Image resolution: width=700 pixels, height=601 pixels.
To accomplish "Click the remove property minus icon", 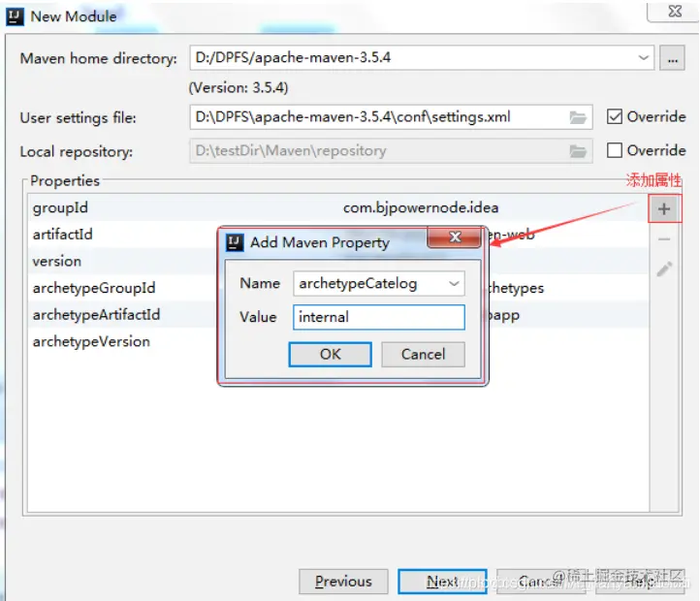I will coord(664,239).
